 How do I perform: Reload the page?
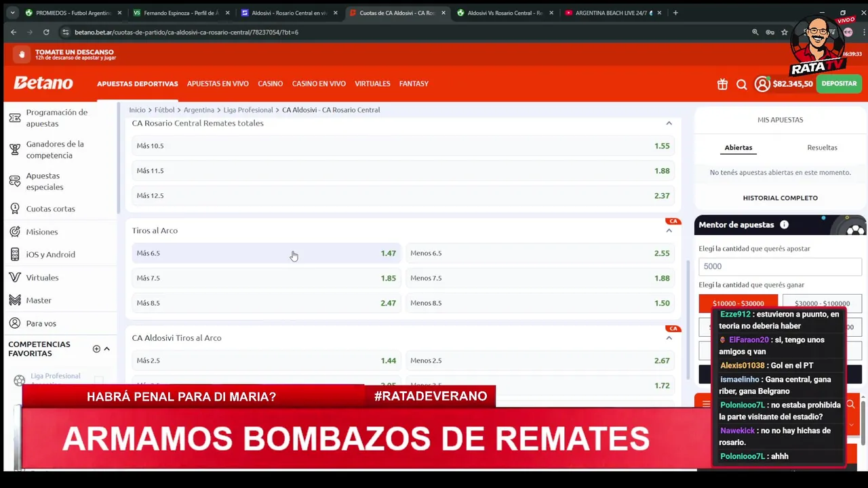46,32
